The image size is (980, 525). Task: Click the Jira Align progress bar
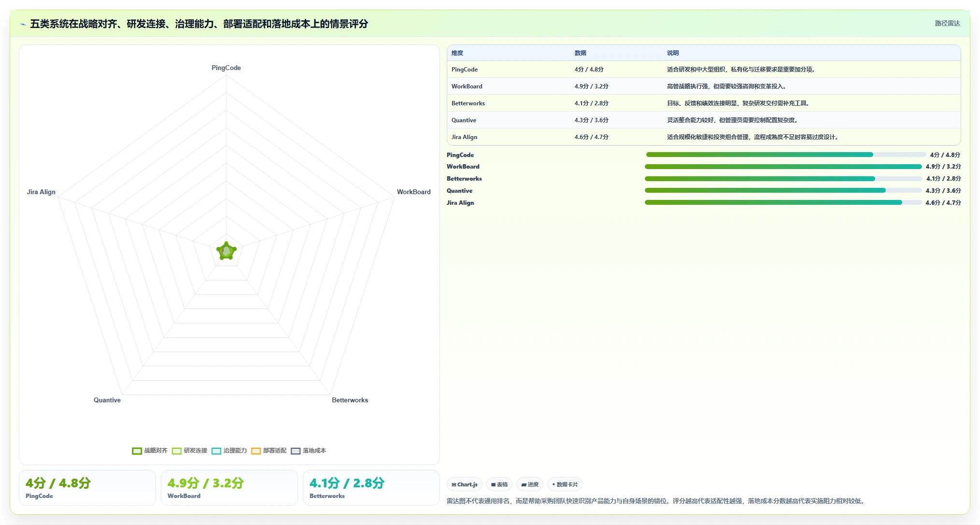pos(783,202)
